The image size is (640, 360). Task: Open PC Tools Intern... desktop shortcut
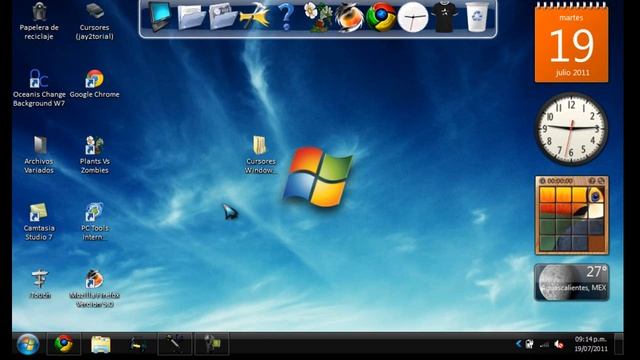[94, 222]
